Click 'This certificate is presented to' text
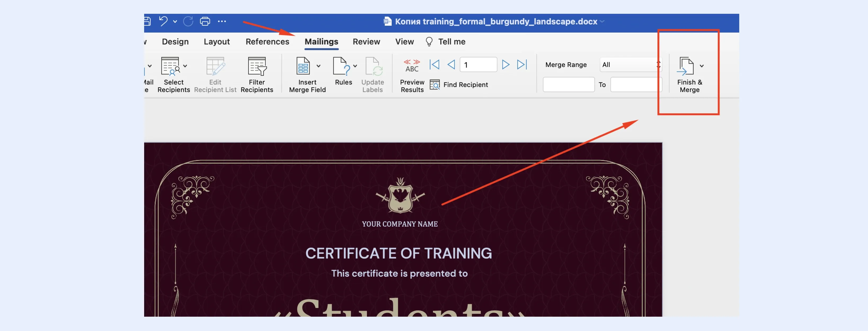Viewport: 868px width, 331px height. 399,273
